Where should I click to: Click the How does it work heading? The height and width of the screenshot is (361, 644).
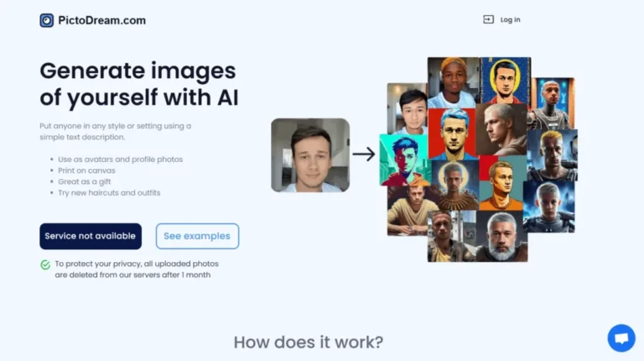[309, 342]
